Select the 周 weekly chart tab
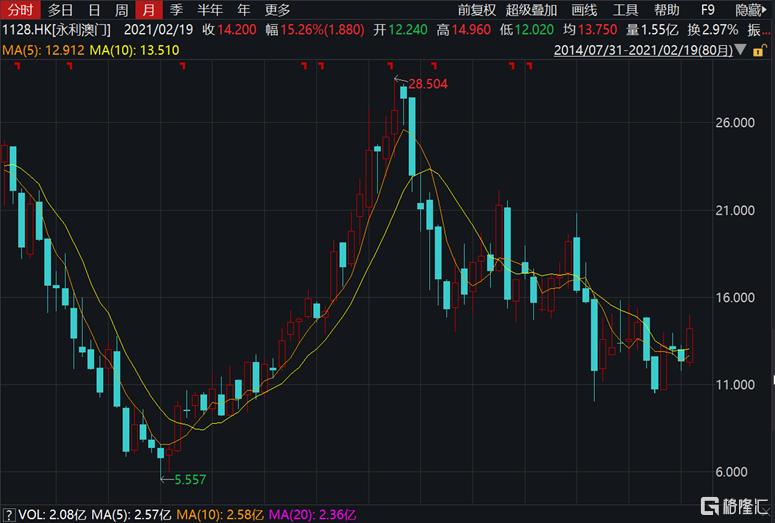The height and width of the screenshot is (523, 775). click(x=121, y=10)
